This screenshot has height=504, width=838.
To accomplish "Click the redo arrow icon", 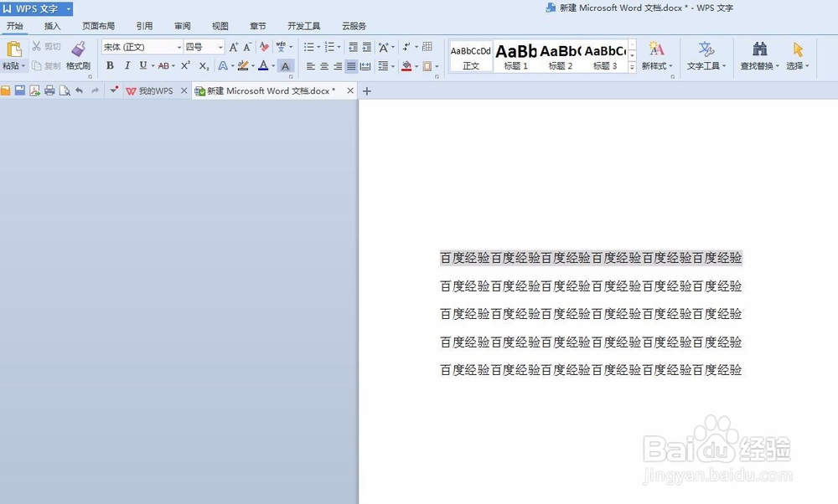I will pos(96,90).
